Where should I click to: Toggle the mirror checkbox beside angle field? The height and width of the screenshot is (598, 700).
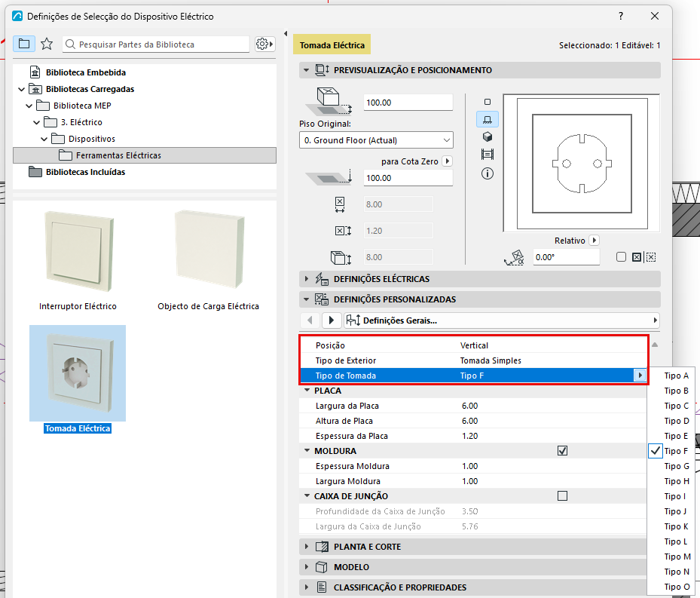(621, 257)
